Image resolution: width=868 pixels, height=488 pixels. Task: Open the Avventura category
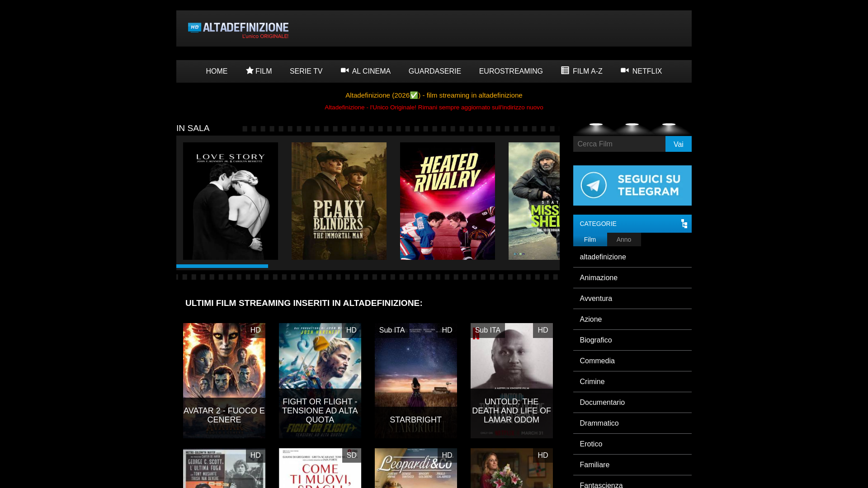click(632, 299)
